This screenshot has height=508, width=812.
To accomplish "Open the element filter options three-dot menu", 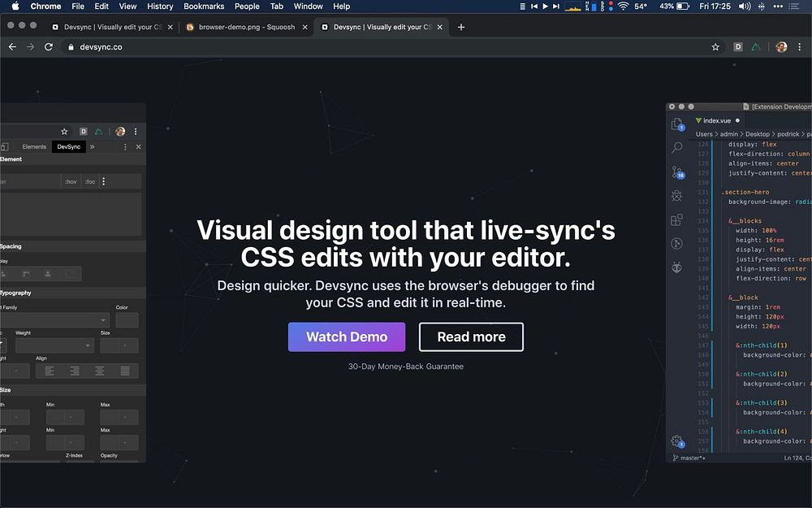I will click(x=104, y=181).
